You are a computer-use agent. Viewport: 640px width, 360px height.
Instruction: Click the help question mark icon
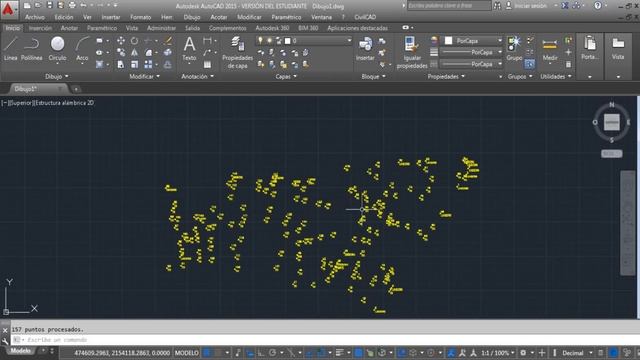(598, 6)
